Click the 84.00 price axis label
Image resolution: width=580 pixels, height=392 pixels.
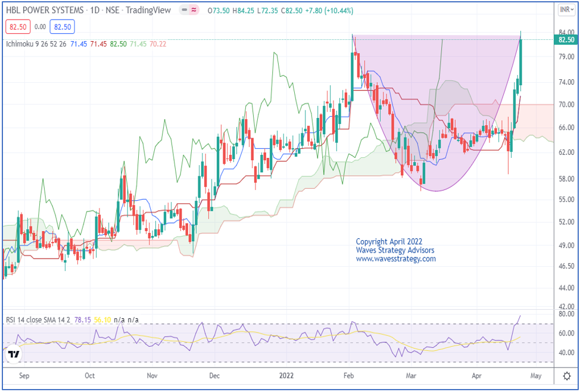[x=566, y=33]
